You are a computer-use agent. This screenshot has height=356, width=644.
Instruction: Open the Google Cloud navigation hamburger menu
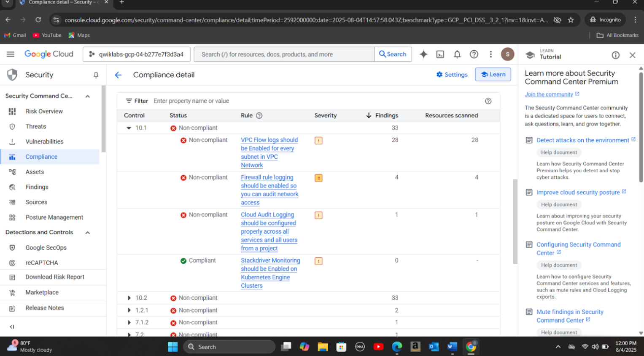pyautogui.click(x=11, y=54)
